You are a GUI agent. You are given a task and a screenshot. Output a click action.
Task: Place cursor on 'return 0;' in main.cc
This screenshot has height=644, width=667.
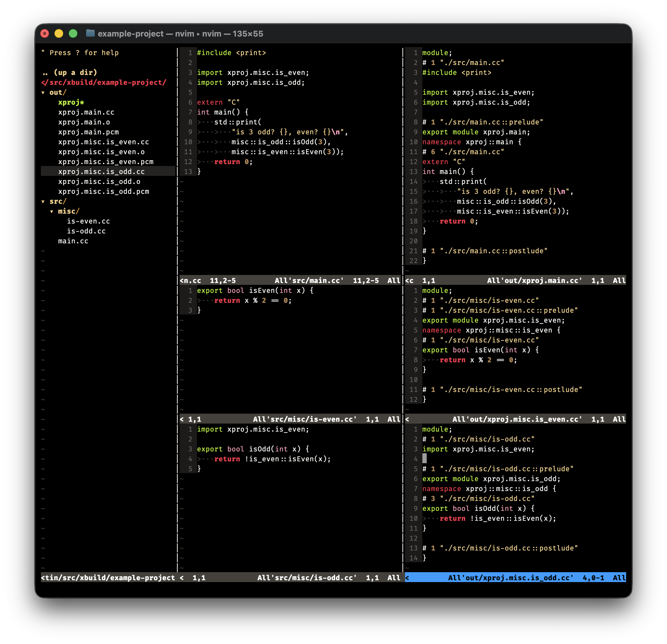click(233, 162)
